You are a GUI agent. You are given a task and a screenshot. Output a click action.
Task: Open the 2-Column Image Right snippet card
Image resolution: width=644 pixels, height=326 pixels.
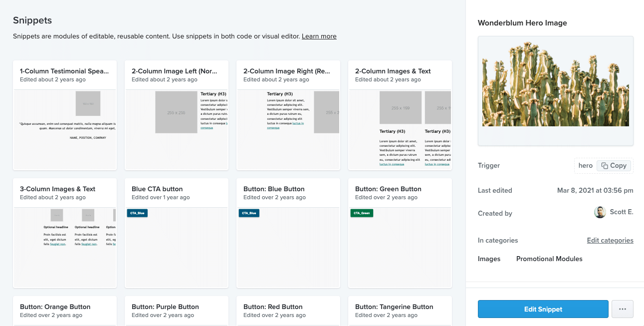pos(288,115)
